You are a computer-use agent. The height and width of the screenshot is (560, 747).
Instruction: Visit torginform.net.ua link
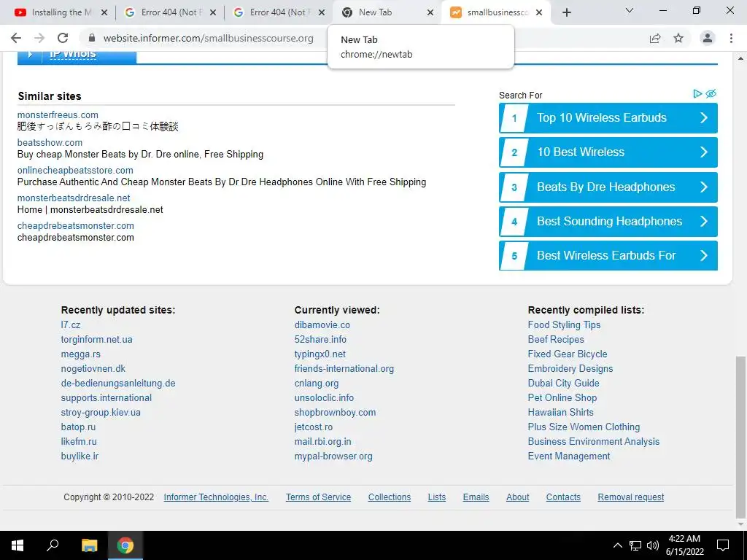(x=97, y=340)
